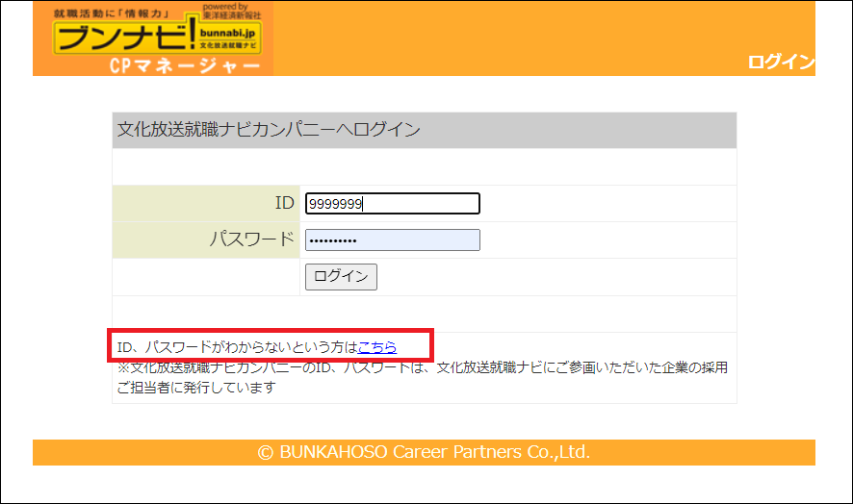The width and height of the screenshot is (853, 504).
Task: Click the パスワード field label
Action: (252, 239)
